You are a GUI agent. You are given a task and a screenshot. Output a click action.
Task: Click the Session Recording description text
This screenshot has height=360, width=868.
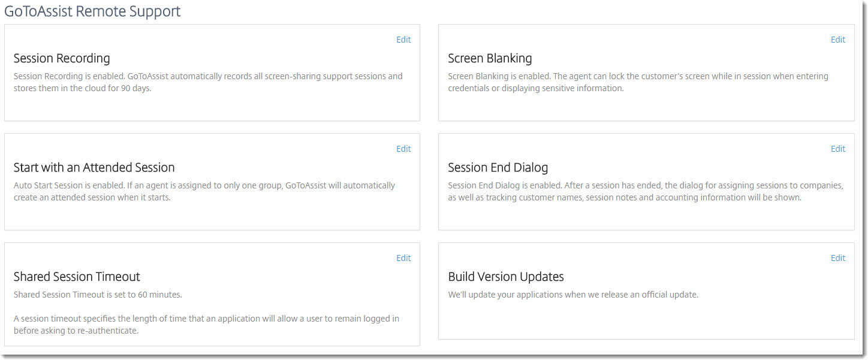pos(208,82)
